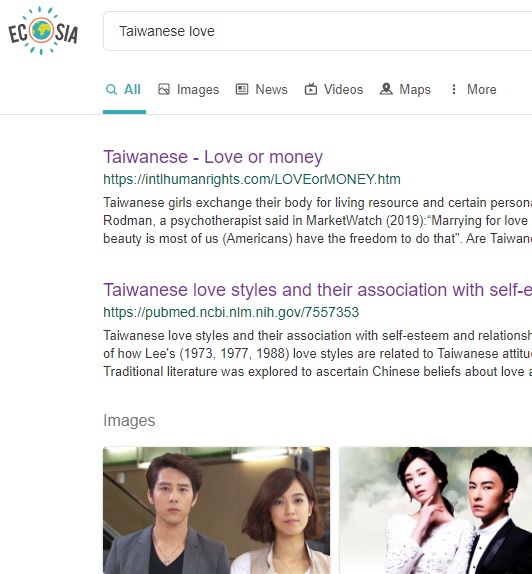Click the search box containing Taiwanese love
Image resolution: width=532 pixels, height=574 pixels.
coord(317,31)
